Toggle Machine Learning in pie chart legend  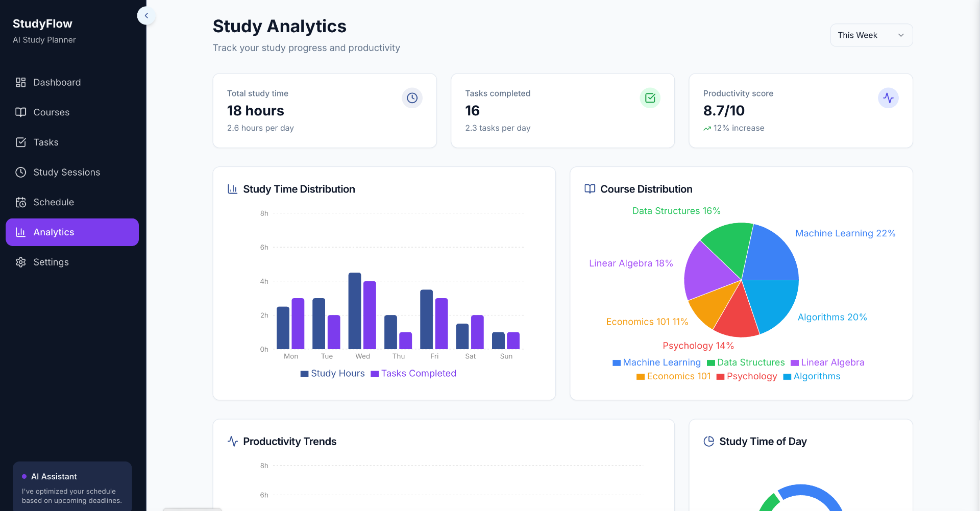656,362
